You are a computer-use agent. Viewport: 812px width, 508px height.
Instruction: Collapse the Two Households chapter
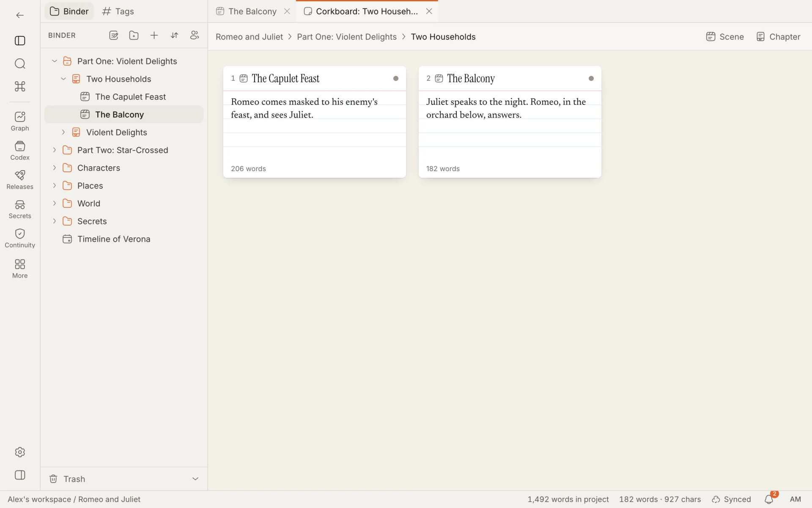pos(63,79)
